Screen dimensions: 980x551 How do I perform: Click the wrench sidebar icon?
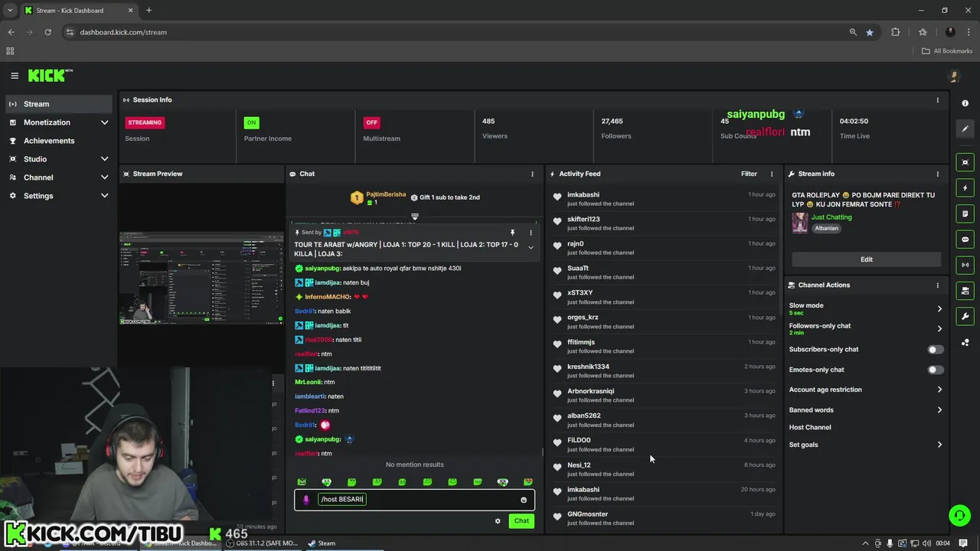coord(965,317)
